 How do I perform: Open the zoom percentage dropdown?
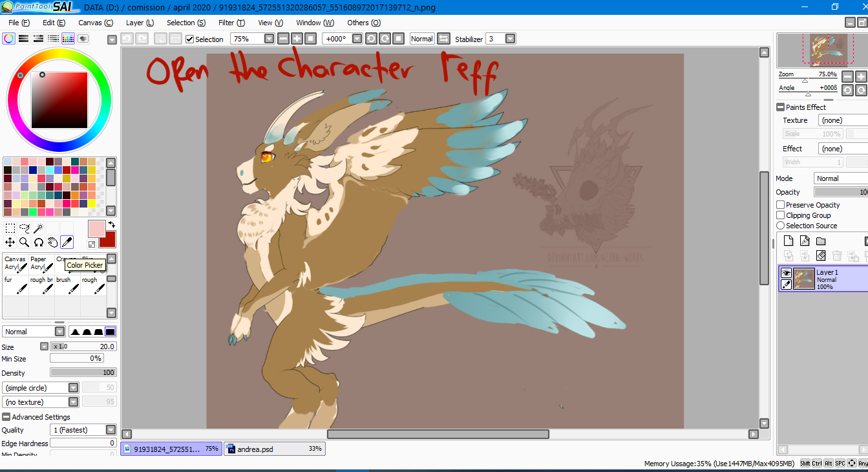click(270, 39)
